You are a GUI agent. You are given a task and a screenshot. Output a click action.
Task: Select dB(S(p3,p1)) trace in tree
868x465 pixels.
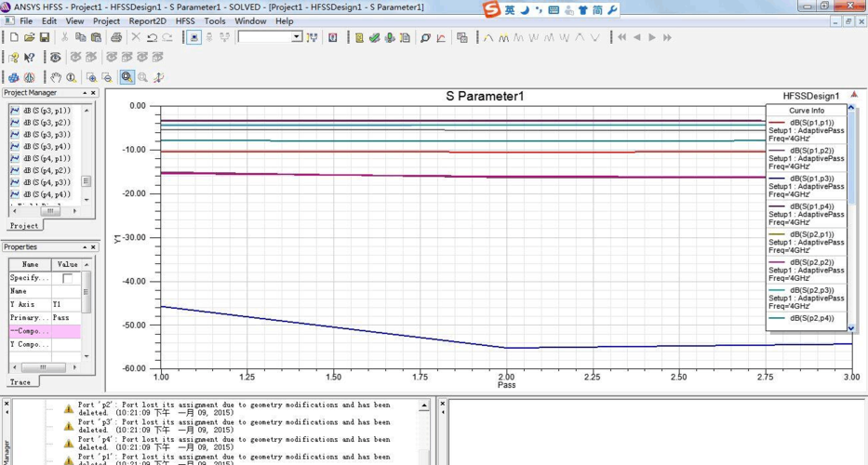[x=47, y=111]
